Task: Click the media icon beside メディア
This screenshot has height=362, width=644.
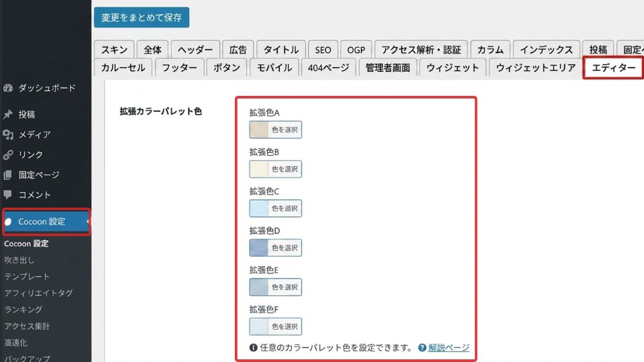Action: click(x=8, y=135)
